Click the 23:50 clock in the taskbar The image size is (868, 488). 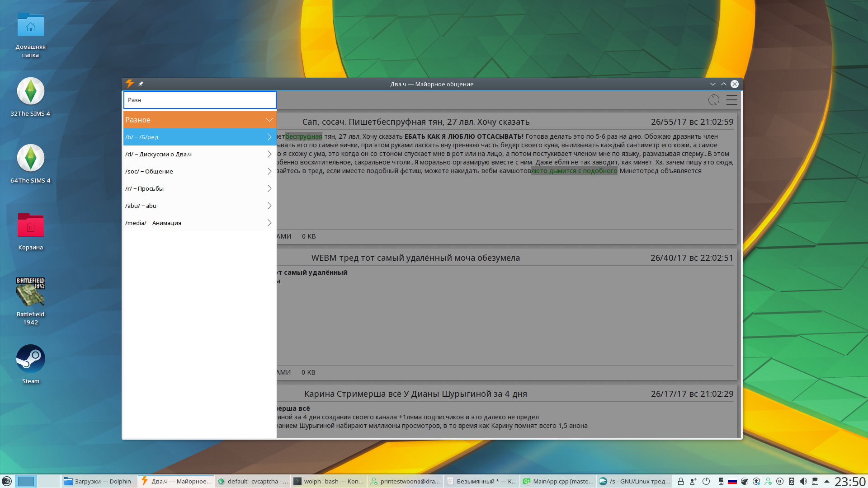tap(850, 481)
